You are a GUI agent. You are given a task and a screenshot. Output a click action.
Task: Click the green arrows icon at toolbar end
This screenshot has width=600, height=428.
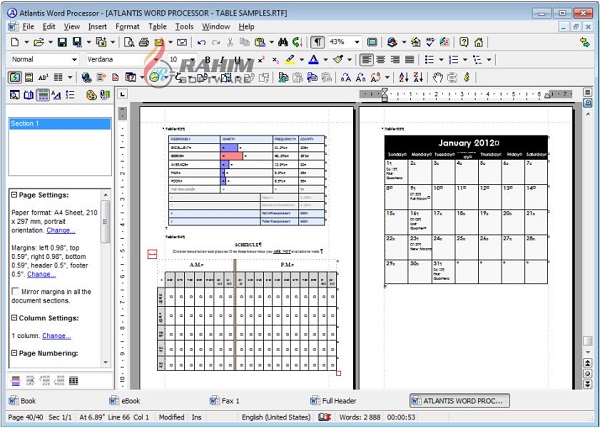click(585, 42)
